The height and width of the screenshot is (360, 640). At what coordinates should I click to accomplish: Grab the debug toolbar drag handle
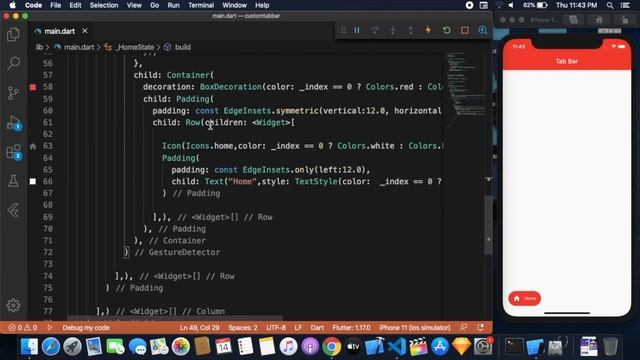[343, 30]
